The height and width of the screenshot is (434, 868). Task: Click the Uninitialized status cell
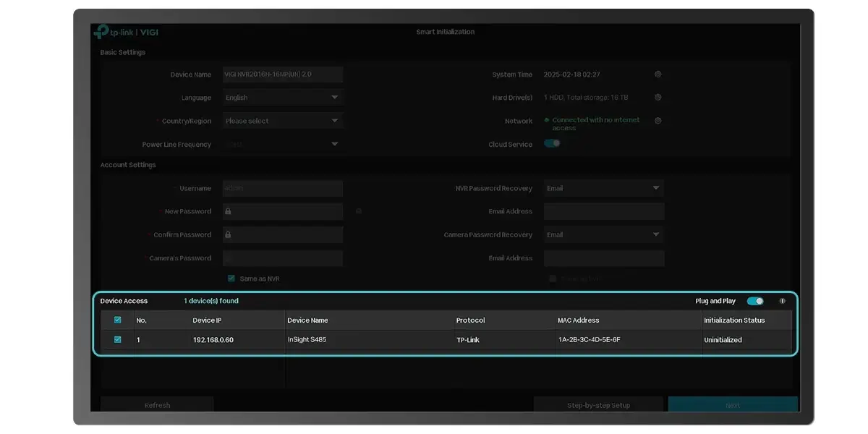(723, 340)
